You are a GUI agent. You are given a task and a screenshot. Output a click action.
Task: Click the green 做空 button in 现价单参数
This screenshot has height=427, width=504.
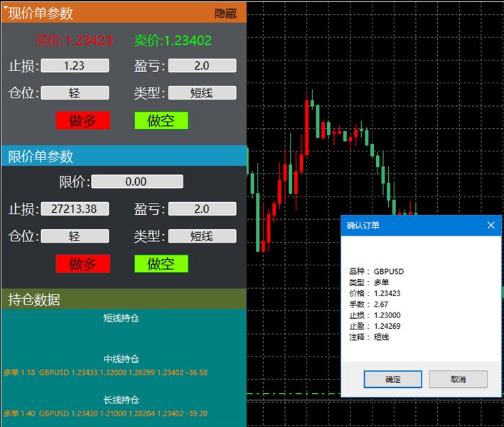161,121
